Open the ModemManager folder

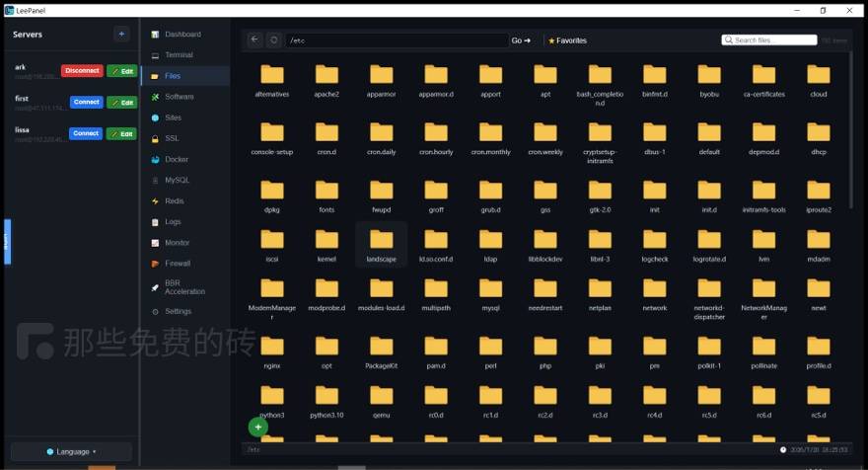(272, 298)
